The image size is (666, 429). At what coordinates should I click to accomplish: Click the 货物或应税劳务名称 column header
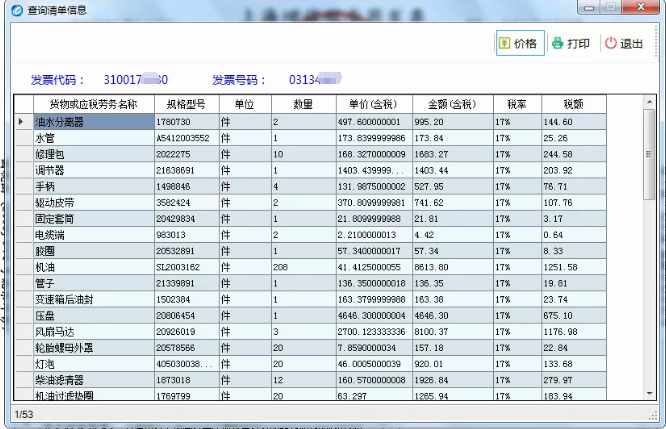(x=93, y=104)
